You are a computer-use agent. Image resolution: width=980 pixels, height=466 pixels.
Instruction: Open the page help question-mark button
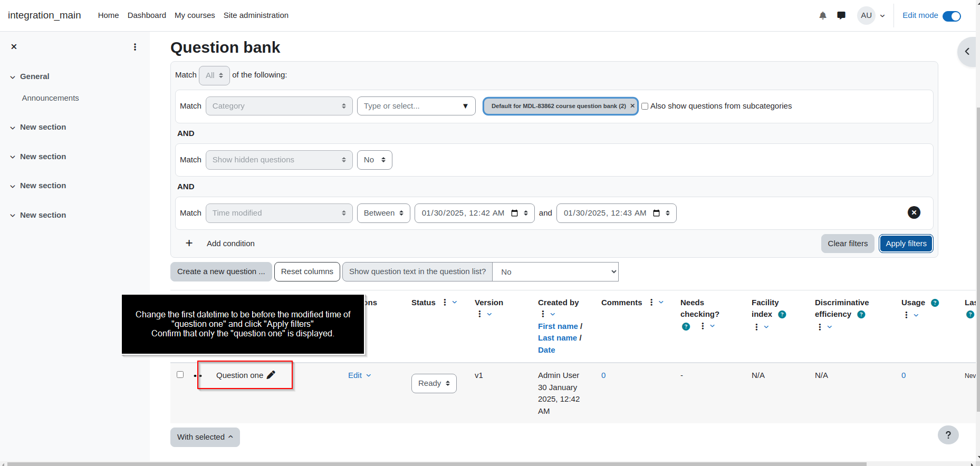[948, 435]
